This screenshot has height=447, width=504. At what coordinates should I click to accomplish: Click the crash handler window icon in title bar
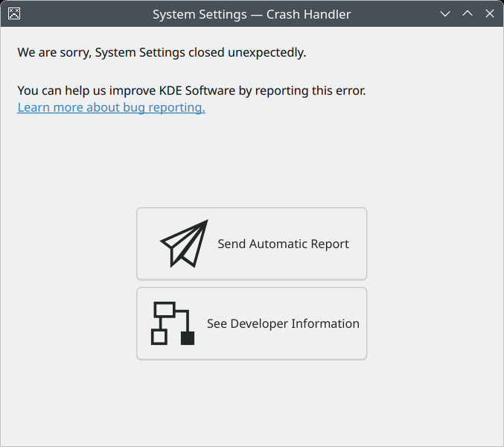point(14,13)
